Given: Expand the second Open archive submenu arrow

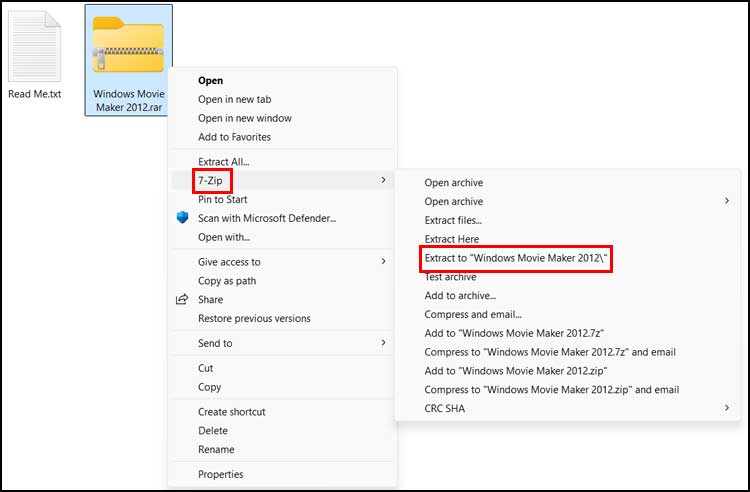Looking at the screenshot, I should pyautogui.click(x=727, y=201).
